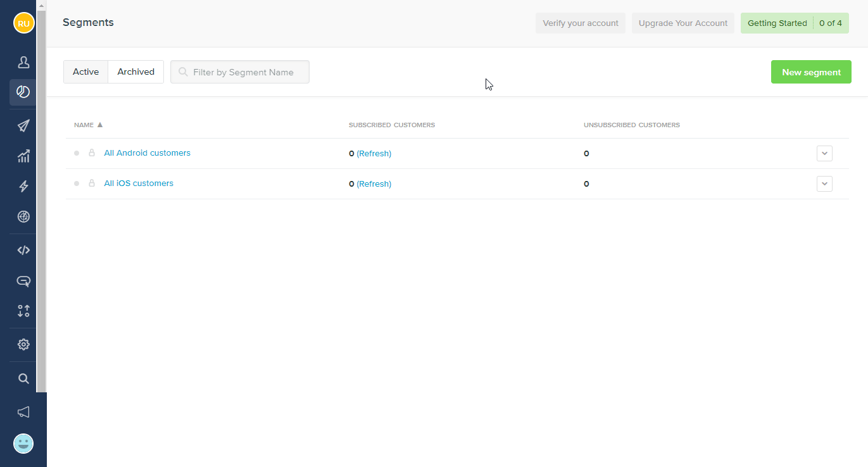Viewport: 868px width, 467px height.
Task: Refresh the All iOS customers count
Action: click(374, 184)
